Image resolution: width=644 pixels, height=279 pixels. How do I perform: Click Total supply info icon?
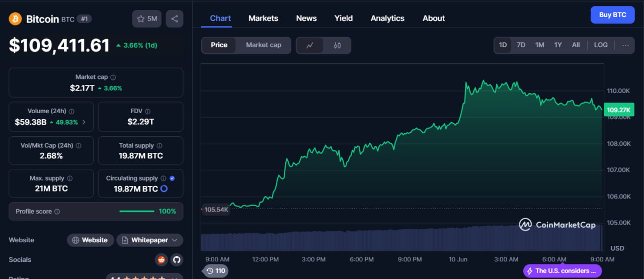(159, 145)
